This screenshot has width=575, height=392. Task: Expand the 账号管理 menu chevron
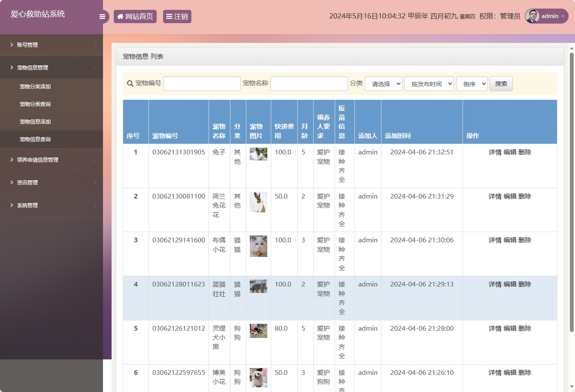(x=96, y=45)
